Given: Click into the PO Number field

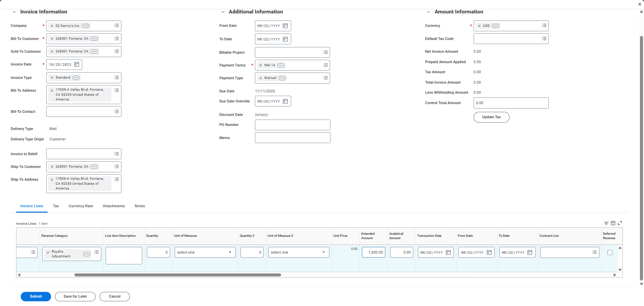Looking at the screenshot, I should 292,125.
